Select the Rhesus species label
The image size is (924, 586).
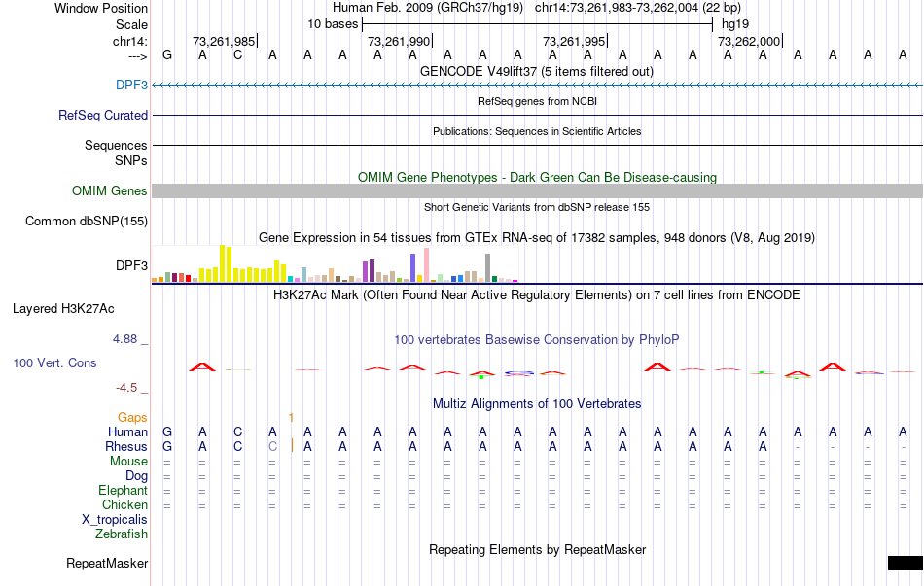click(x=126, y=446)
